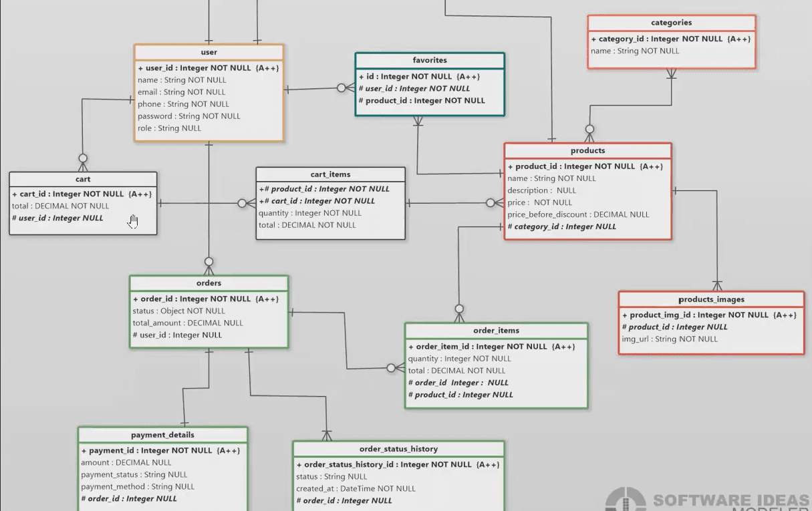Select the orders table header
The height and width of the screenshot is (511, 812).
coord(209,283)
